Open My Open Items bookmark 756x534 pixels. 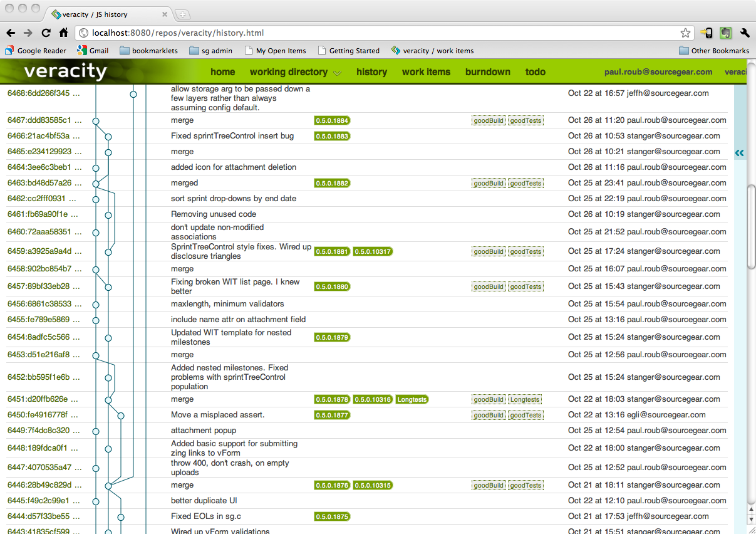click(x=275, y=51)
